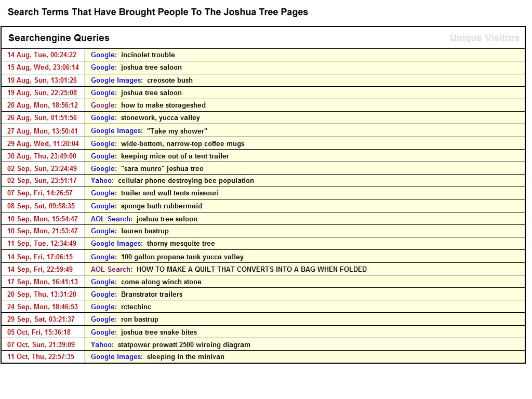This screenshot has height=399, width=532.
Task: Open AOL Search link for joshua tree saloon
Action: (x=111, y=219)
